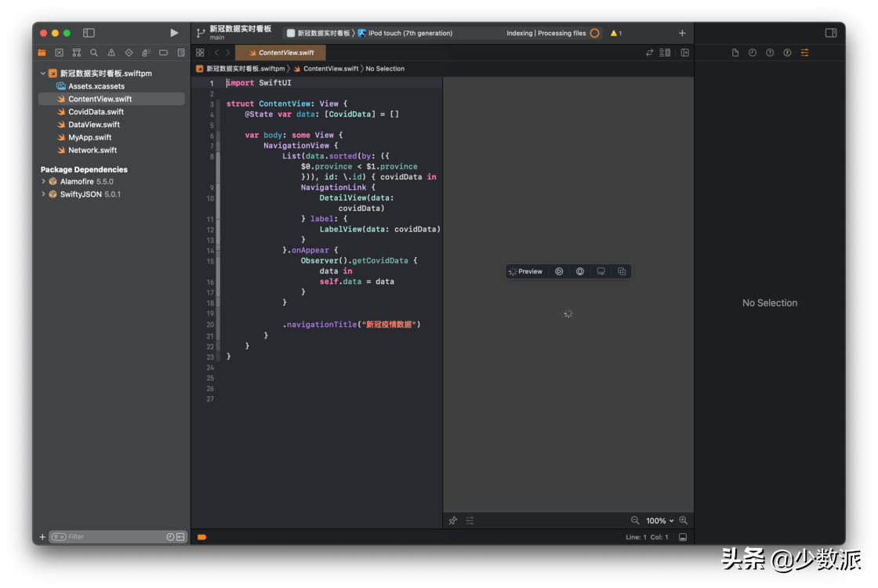Click the related items grid icon

pos(200,53)
